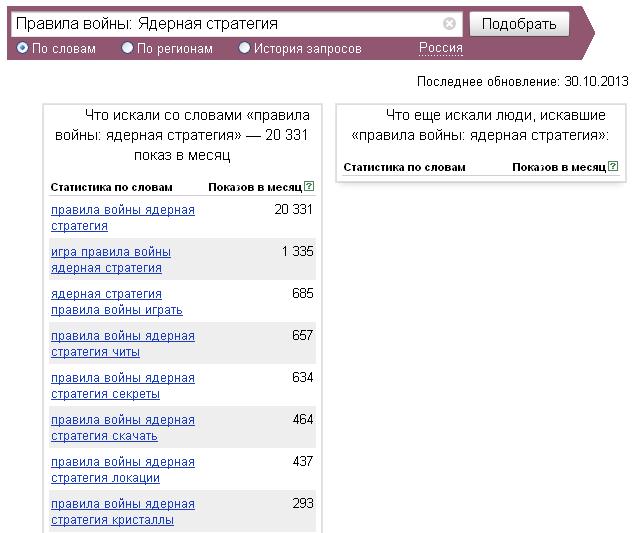Click the value '634'

tap(303, 377)
